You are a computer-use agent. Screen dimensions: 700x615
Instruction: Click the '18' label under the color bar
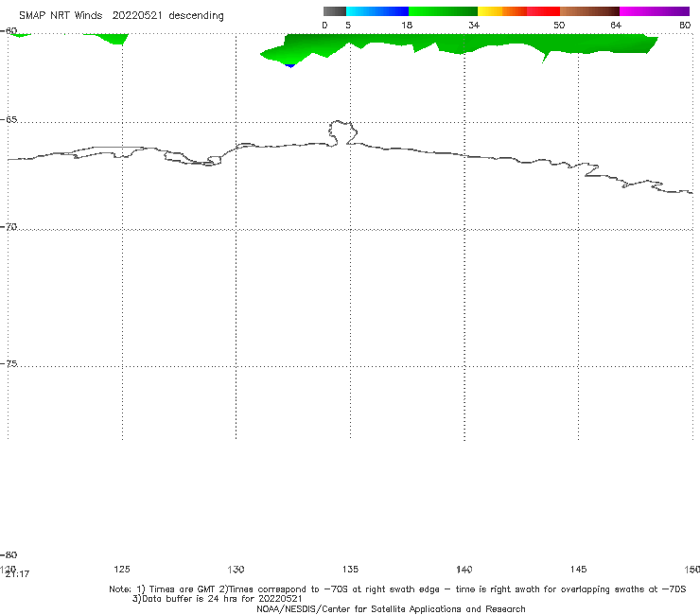(407, 25)
